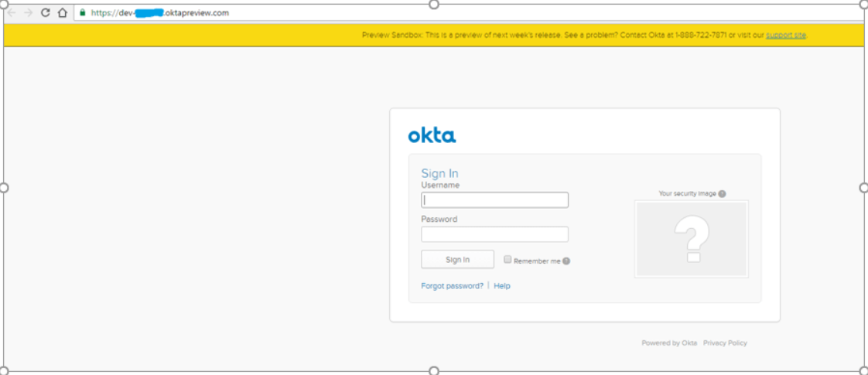Open the security image help question icon

[722, 193]
